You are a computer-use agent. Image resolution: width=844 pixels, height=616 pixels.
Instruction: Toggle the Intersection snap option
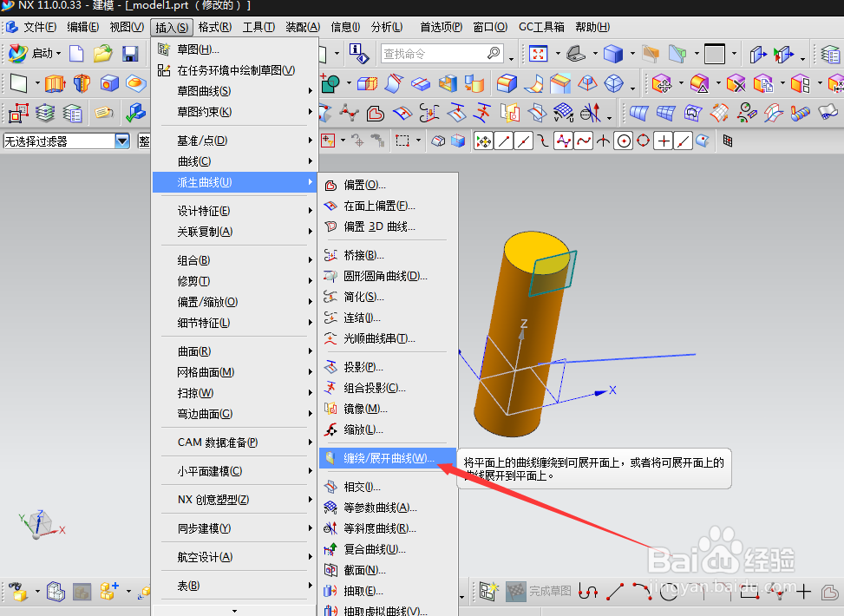604,141
